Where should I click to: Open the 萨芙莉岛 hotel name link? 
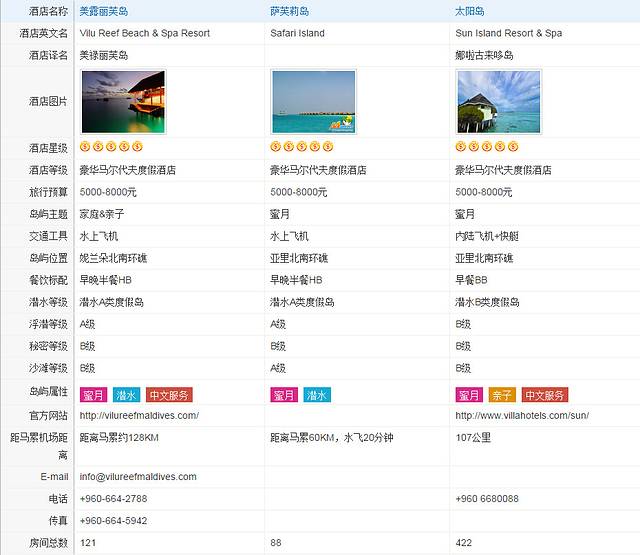point(289,11)
